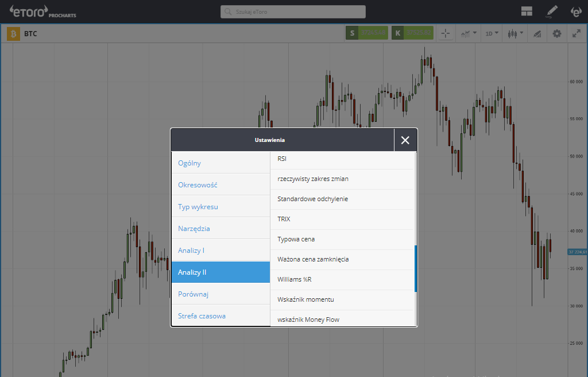Image resolution: width=588 pixels, height=377 pixels.
Task: Click the Bitcoin BTC coin icon
Action: [14, 34]
